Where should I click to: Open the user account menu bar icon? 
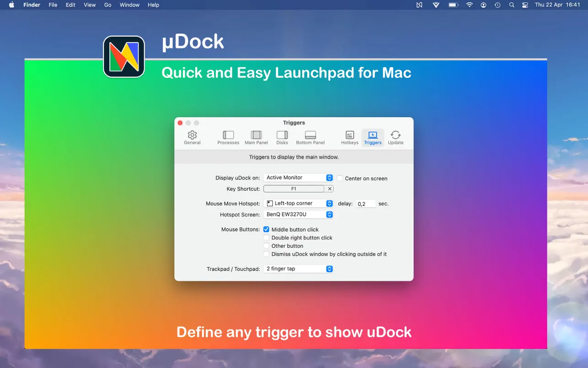point(483,5)
